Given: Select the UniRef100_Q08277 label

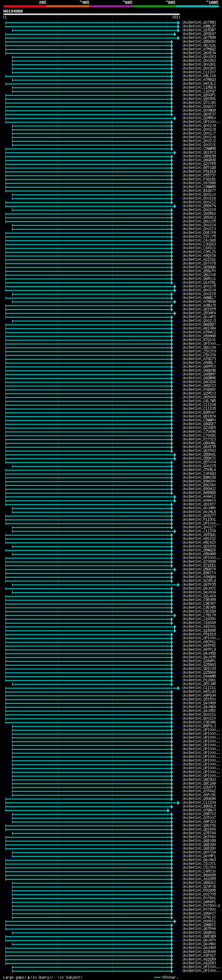Looking at the screenshot, I should [x=199, y=516].
